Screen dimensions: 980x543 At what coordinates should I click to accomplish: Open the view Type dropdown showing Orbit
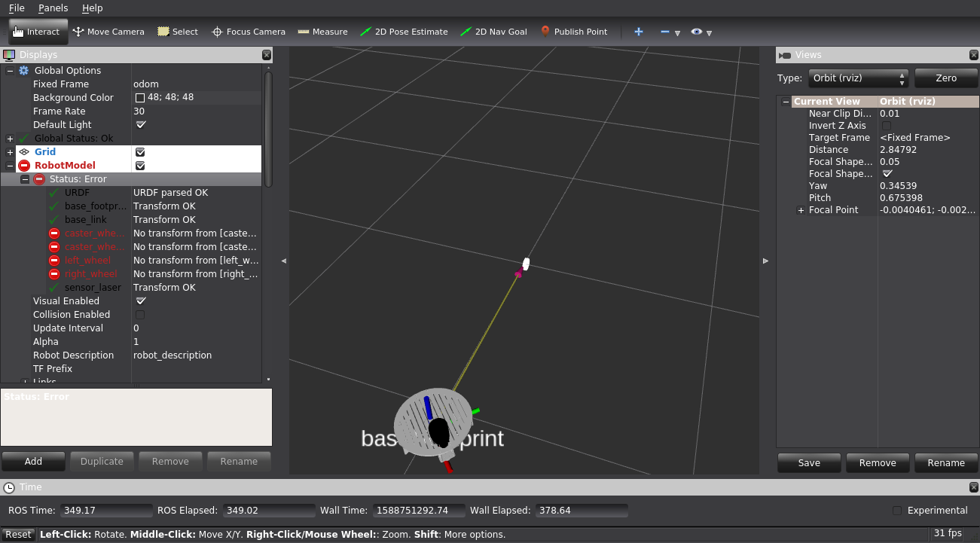point(858,78)
